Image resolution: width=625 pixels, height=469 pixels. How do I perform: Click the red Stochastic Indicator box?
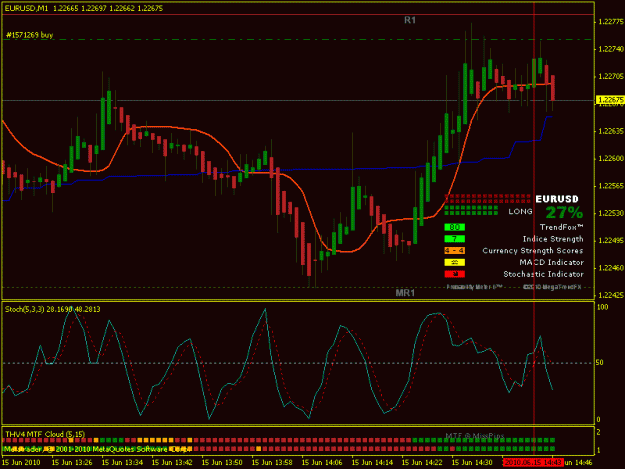pos(454,274)
